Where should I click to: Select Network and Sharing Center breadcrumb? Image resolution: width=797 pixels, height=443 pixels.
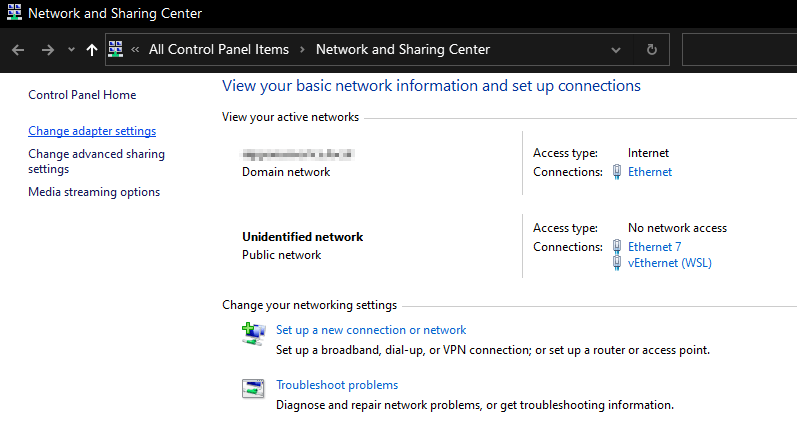point(402,50)
